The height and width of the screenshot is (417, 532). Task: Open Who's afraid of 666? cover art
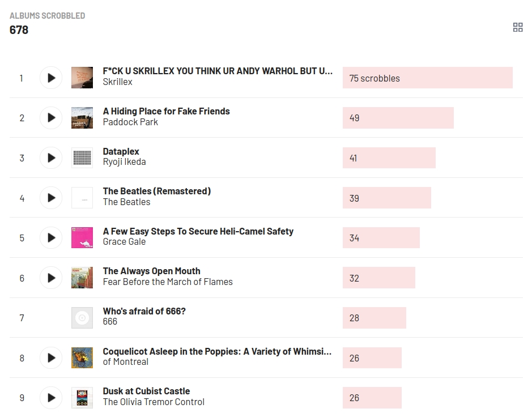[x=82, y=318]
